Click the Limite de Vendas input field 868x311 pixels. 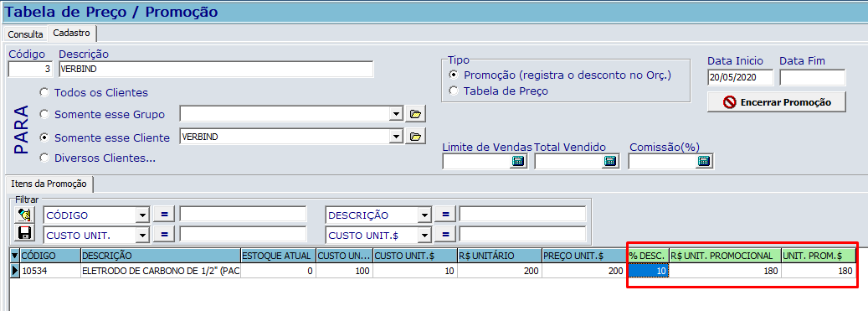(476, 161)
